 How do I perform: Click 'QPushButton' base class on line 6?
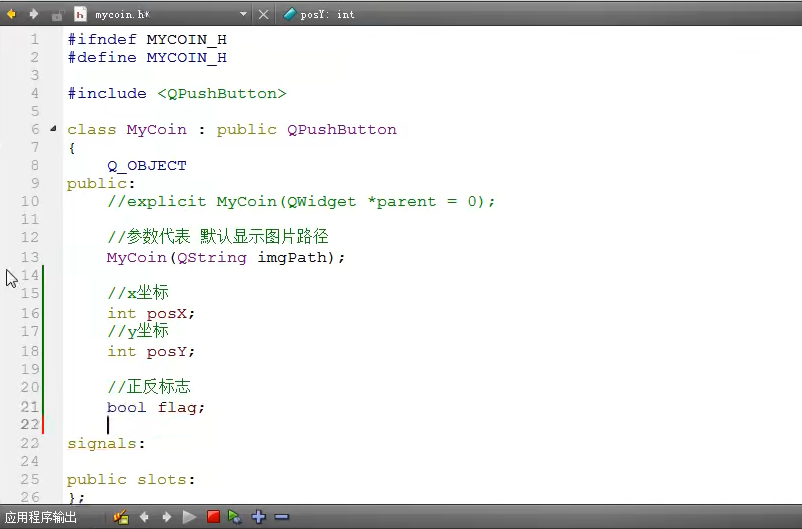342,129
